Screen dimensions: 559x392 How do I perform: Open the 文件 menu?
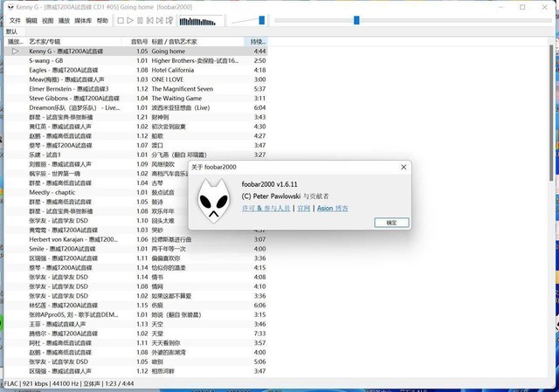15,21
